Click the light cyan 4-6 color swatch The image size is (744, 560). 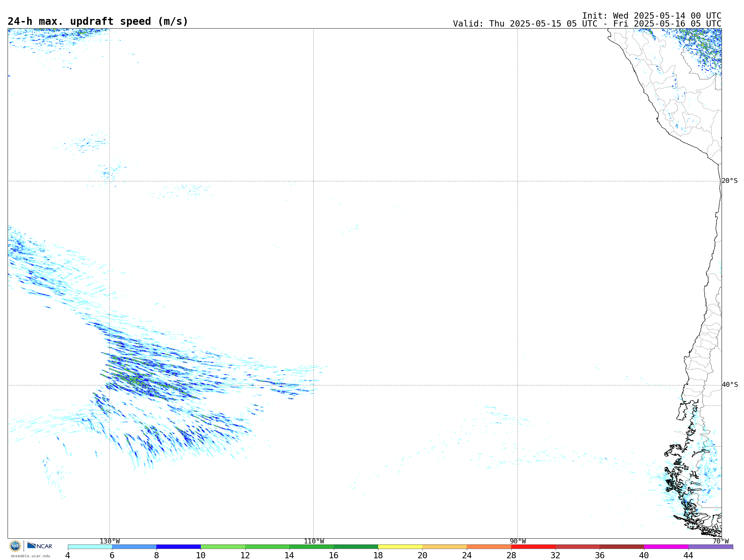tap(90, 547)
